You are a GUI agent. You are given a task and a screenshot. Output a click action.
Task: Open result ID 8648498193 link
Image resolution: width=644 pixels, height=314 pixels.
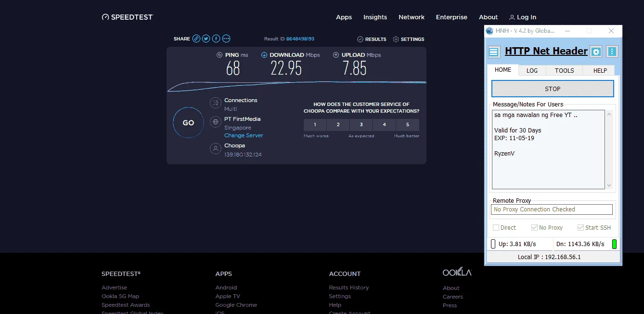pos(300,39)
